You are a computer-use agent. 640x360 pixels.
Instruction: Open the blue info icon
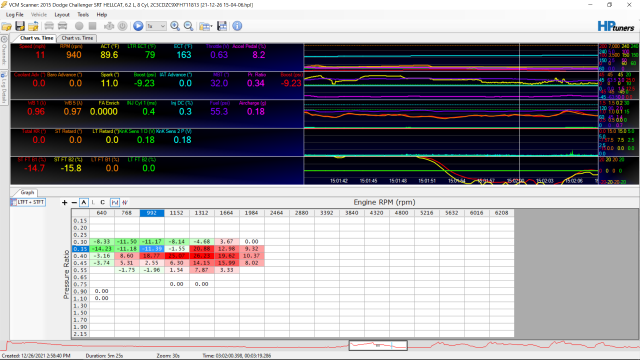click(x=237, y=26)
